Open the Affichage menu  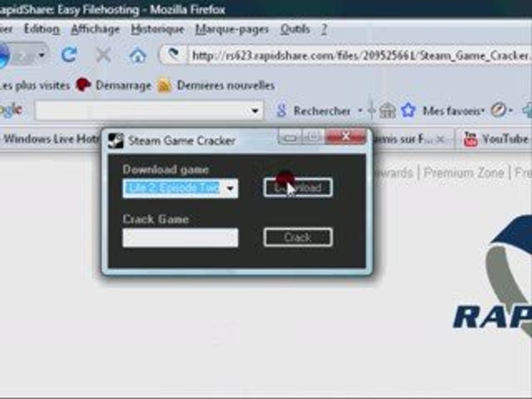(x=95, y=29)
